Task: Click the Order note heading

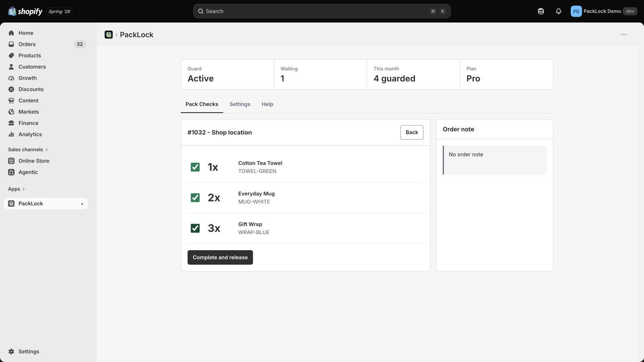Action: tap(458, 129)
